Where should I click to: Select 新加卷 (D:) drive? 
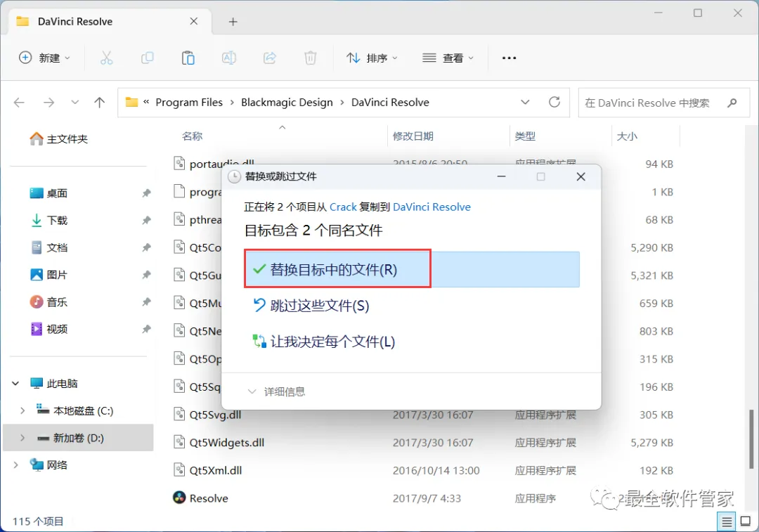click(79, 438)
